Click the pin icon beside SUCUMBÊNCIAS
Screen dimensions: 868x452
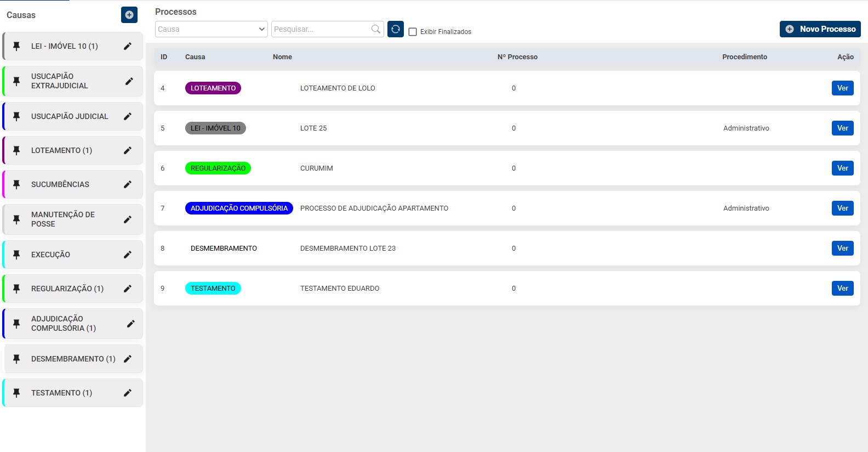(16, 184)
